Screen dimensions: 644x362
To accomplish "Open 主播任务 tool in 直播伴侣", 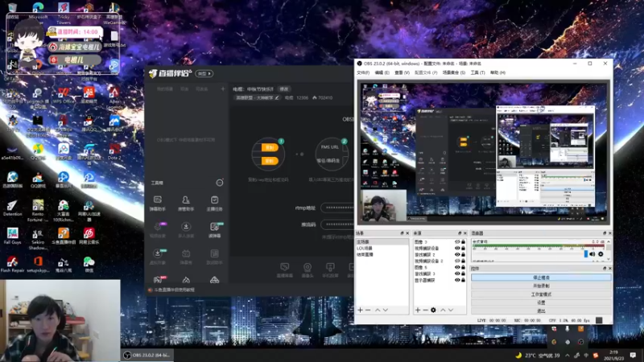I will coord(214,204).
